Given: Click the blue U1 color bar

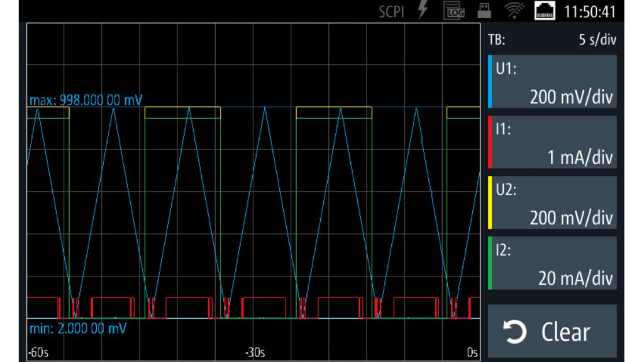Looking at the screenshot, I should [x=490, y=82].
